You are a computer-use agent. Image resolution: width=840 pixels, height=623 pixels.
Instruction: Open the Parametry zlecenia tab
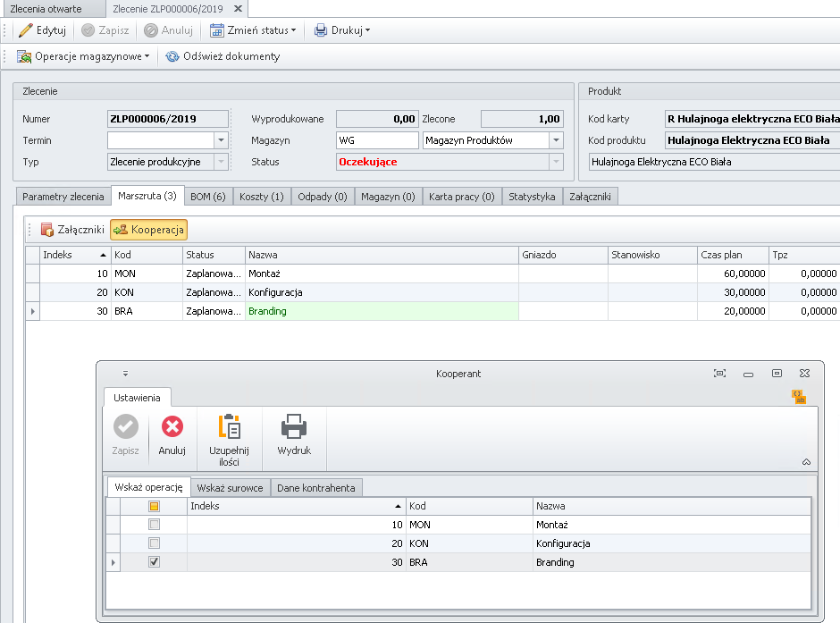click(63, 197)
